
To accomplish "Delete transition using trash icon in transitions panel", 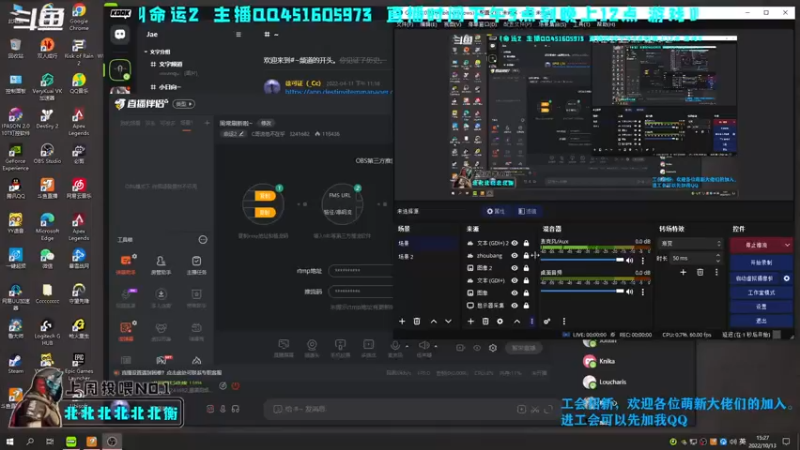I will 700,272.
